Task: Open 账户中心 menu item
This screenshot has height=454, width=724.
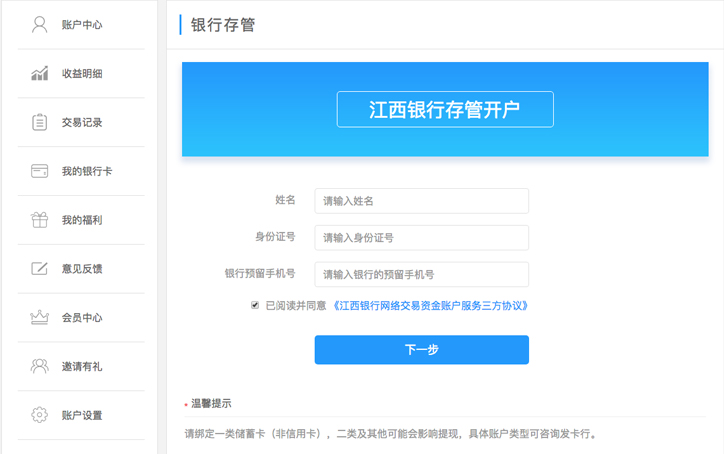Action: click(81, 25)
